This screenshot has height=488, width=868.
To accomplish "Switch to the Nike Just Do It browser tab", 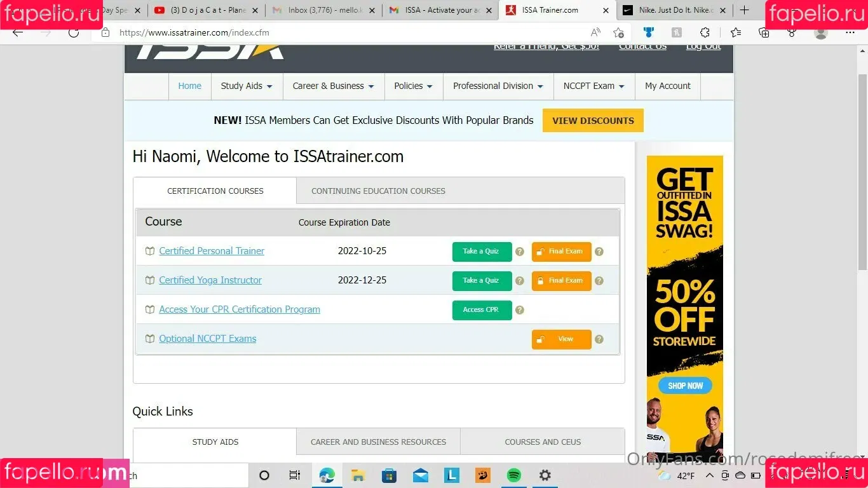I will (x=674, y=10).
